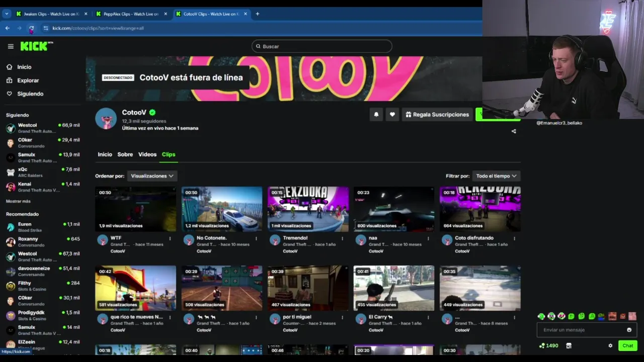Click Regala Suscripciones button

coord(437,115)
